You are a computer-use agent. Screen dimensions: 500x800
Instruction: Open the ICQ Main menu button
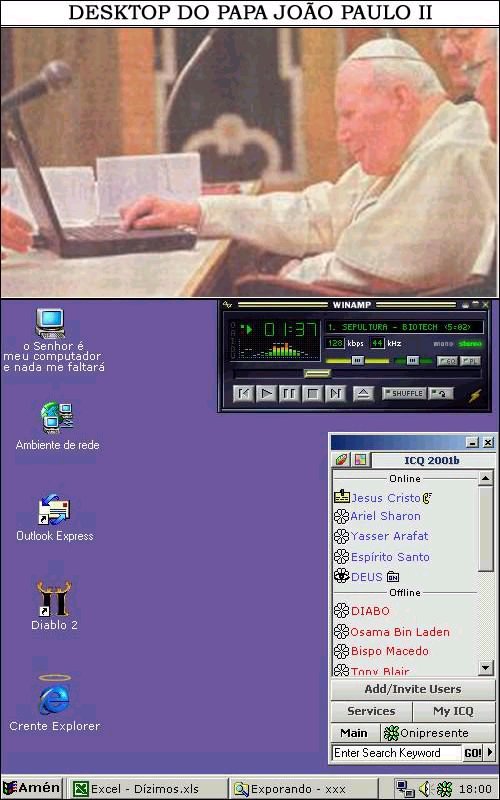point(354,733)
